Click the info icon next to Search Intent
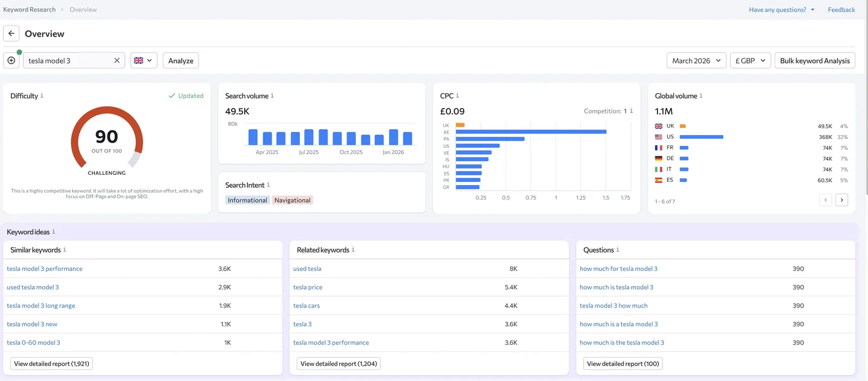This screenshot has width=868, height=381. (x=269, y=185)
